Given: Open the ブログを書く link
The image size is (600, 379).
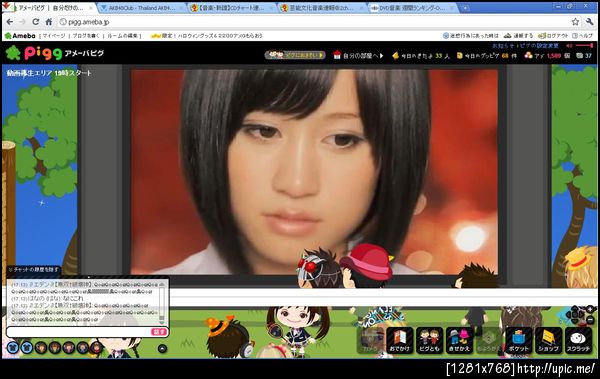Looking at the screenshot, I should [86, 36].
